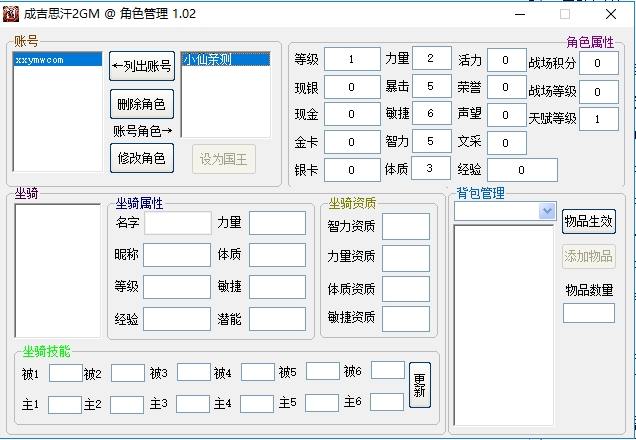The width and height of the screenshot is (636, 440).
Task: Click the 背包管理 inventory list box
Action: click(x=503, y=325)
